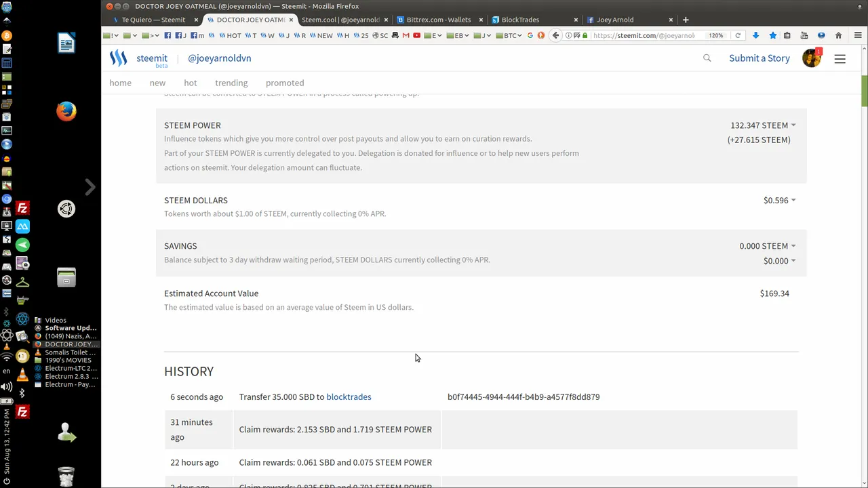Open the red FileZilla icon near top
Screen dimensions: 868x488
click(22, 208)
